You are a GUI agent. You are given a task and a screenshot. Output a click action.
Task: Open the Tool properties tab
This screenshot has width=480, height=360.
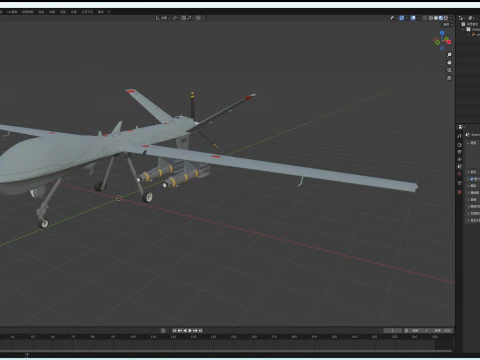coord(459,136)
